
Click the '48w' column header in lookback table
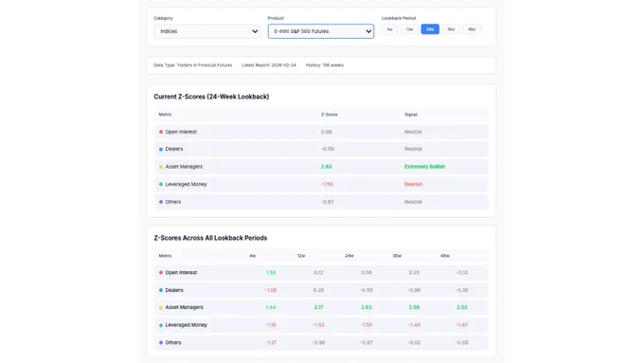(445, 256)
